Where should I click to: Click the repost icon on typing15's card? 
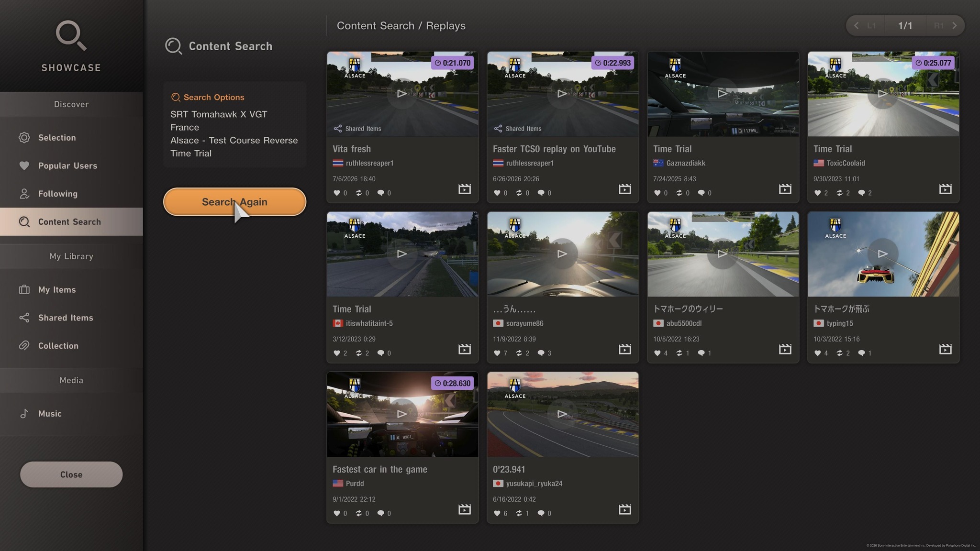pos(840,353)
